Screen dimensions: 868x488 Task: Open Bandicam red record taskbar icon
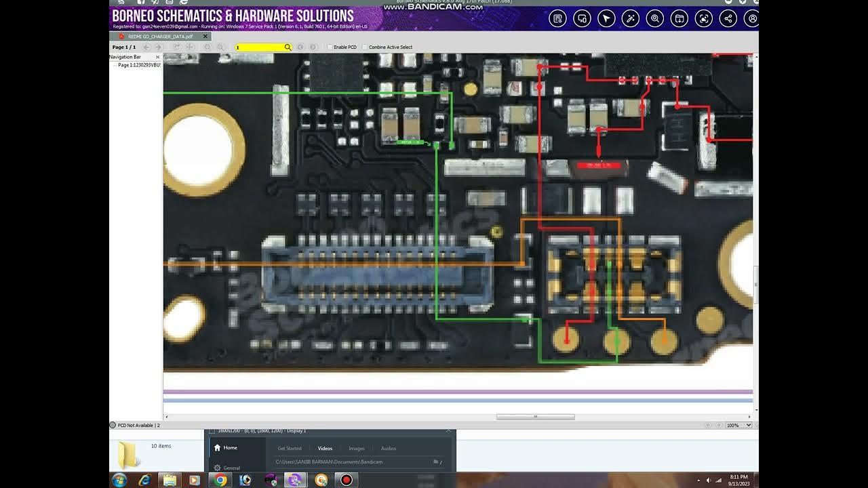point(347,480)
